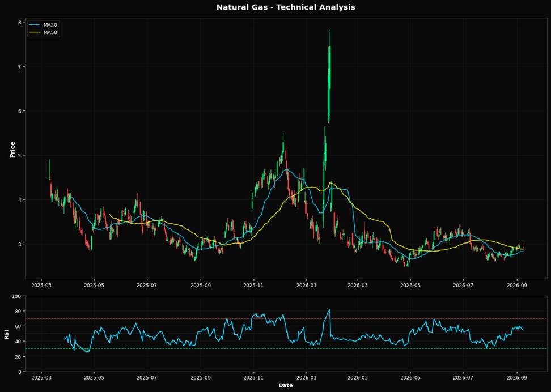Select price axis tick value 5
Viewport: 551px width, 392px height.
click(20, 155)
